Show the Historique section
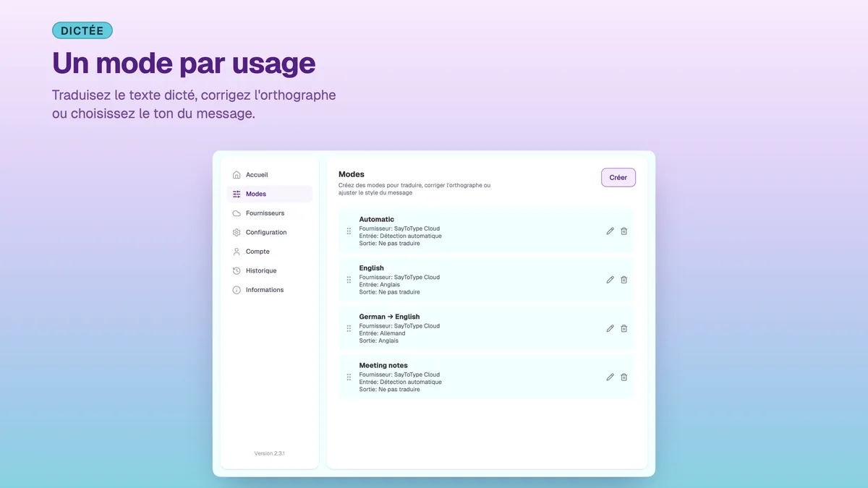Viewport: 868px width, 488px height. click(269, 270)
